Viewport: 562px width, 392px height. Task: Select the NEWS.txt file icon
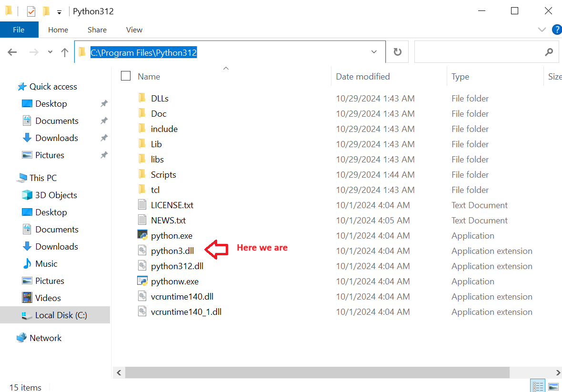(142, 220)
